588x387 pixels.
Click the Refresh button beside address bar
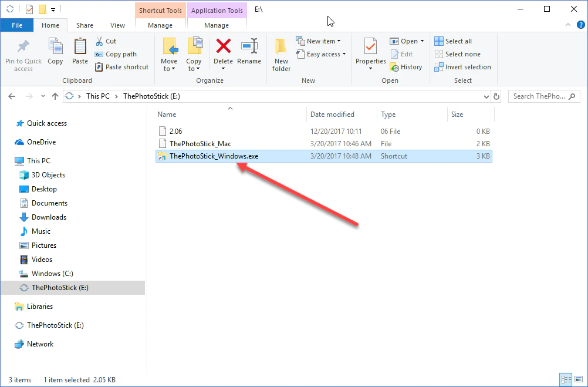coord(496,96)
